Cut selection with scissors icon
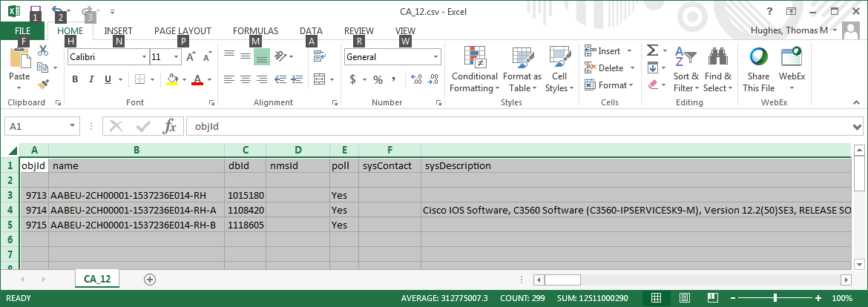The image size is (868, 307). coord(43,51)
